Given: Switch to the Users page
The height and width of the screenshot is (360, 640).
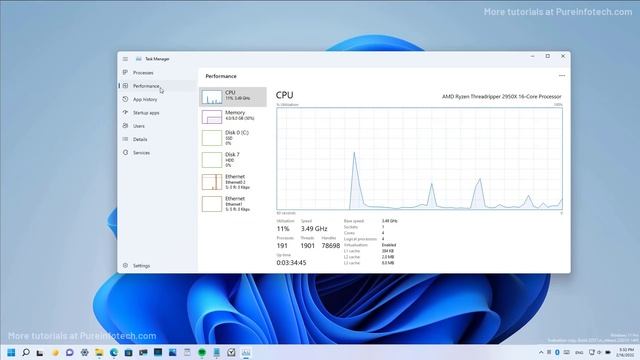Looking at the screenshot, I should (x=157, y=126).
